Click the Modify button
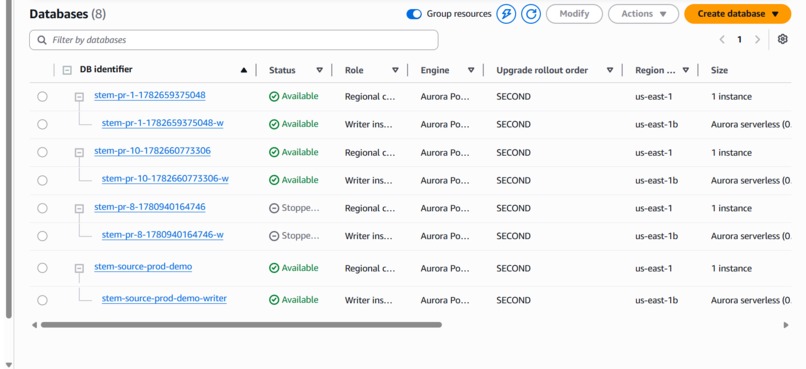Screen dimensions: 806x369 click(574, 14)
